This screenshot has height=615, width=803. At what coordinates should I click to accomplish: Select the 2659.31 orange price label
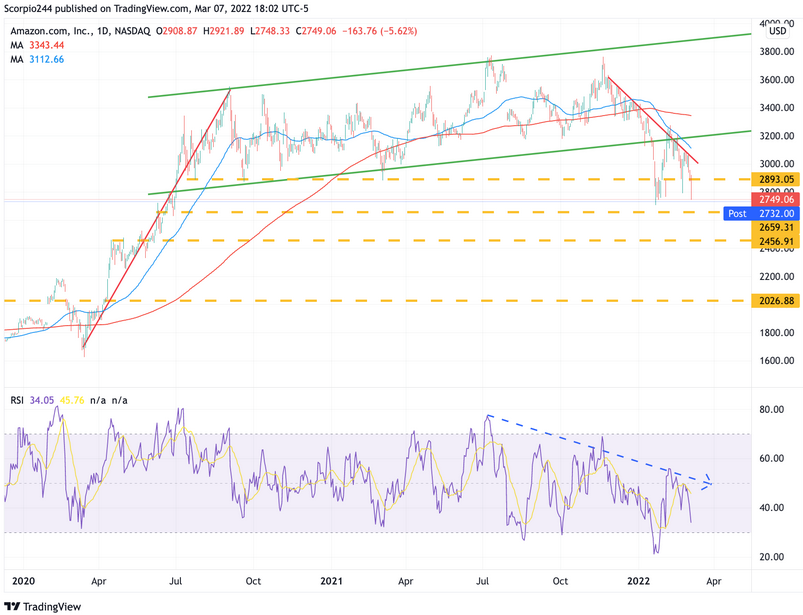click(x=776, y=227)
